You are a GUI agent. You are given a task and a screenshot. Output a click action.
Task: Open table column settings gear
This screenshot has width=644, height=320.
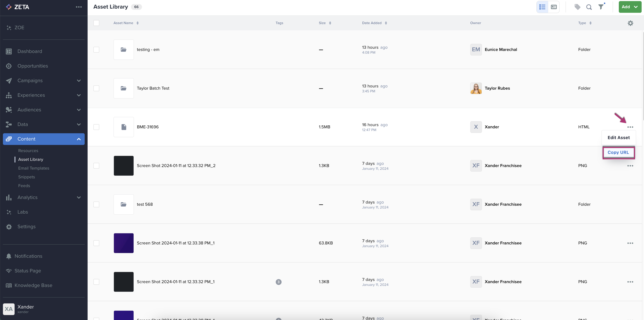point(630,23)
